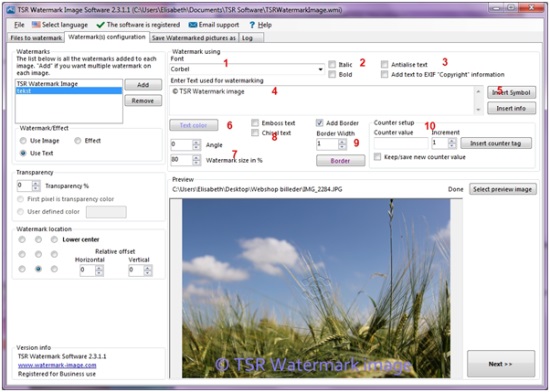Screen dimensions: 550x392
Task: Click the Angle value input field
Action: 181,145
